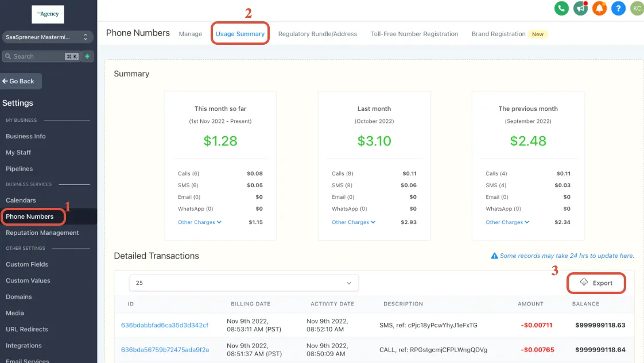The image size is (644, 363).
Task: Open Domains settings
Action: point(18,297)
